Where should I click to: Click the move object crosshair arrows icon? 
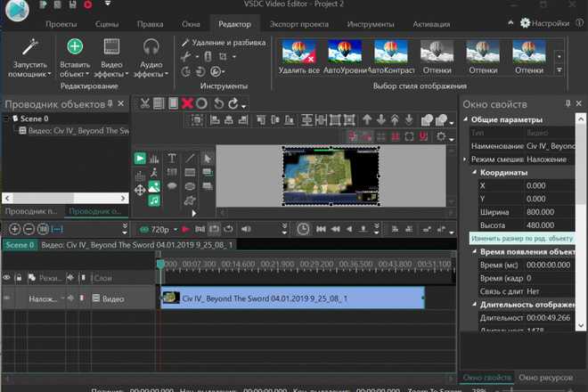(140, 190)
